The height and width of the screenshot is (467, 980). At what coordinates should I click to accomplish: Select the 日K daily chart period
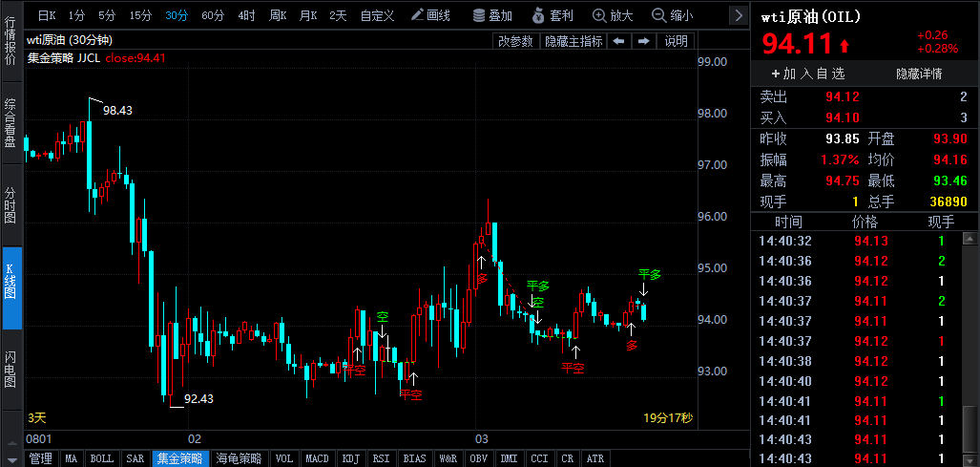[47, 15]
